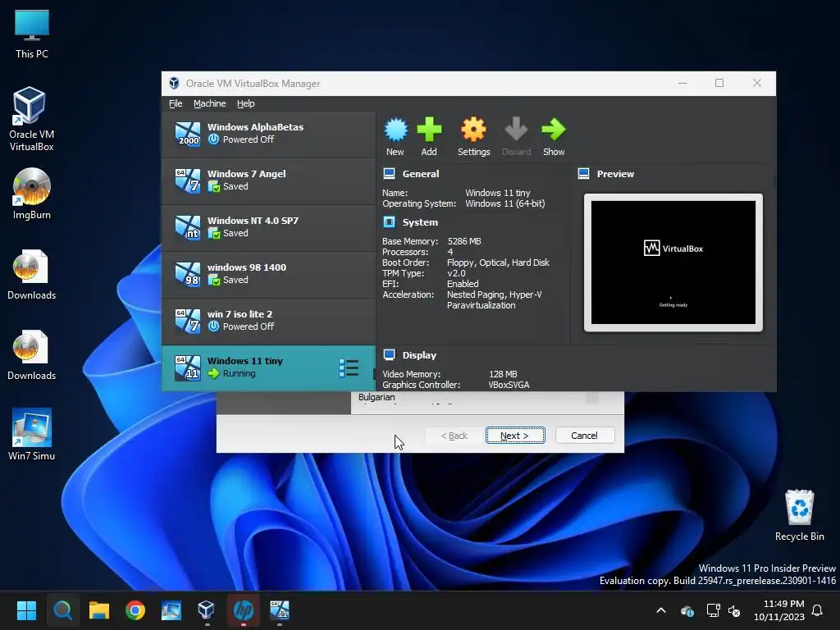Select the Windows AlphaBetas virtual machine
This screenshot has height=630, width=840.
click(x=268, y=134)
